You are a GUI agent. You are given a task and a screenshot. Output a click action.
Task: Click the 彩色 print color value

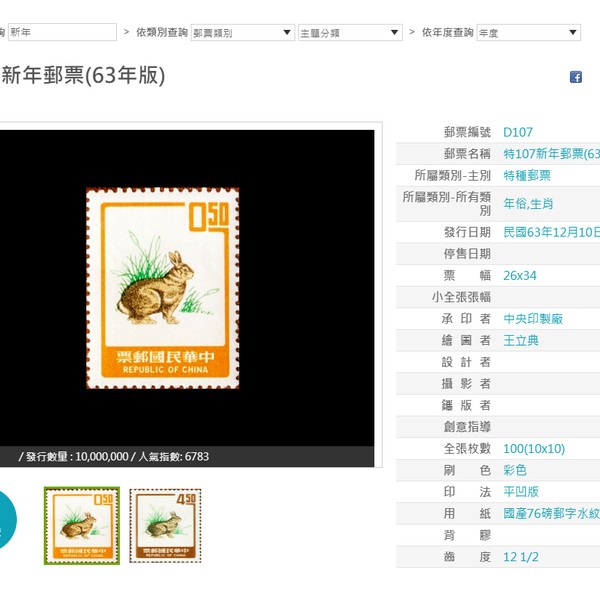point(515,470)
